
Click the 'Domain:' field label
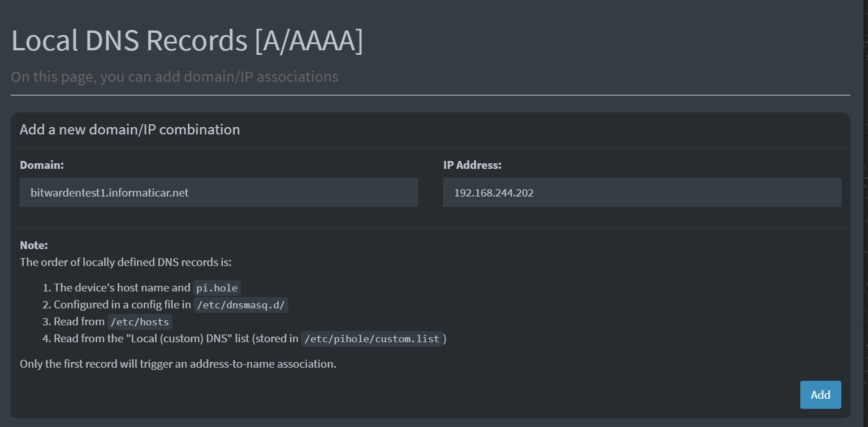42,165
